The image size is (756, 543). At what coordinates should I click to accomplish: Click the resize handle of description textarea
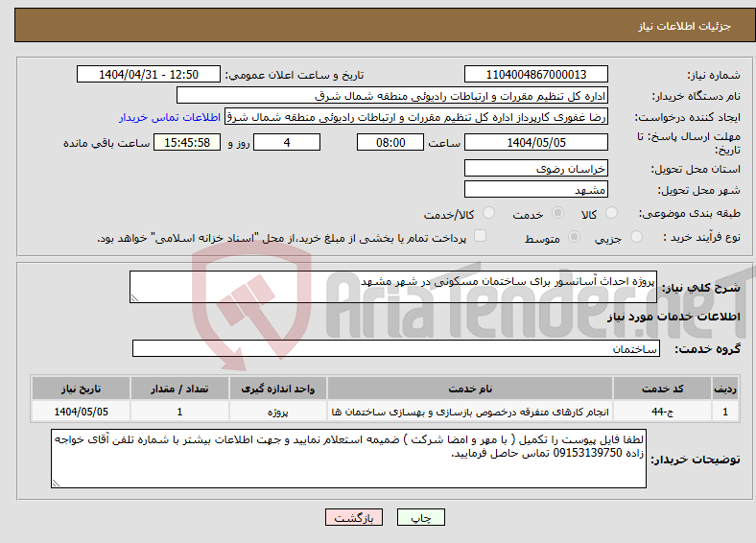[134, 298]
